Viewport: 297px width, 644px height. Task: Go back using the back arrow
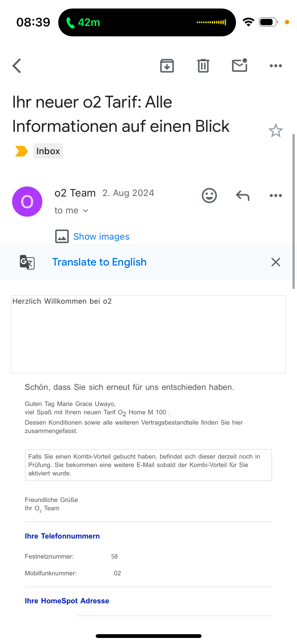[x=17, y=66]
